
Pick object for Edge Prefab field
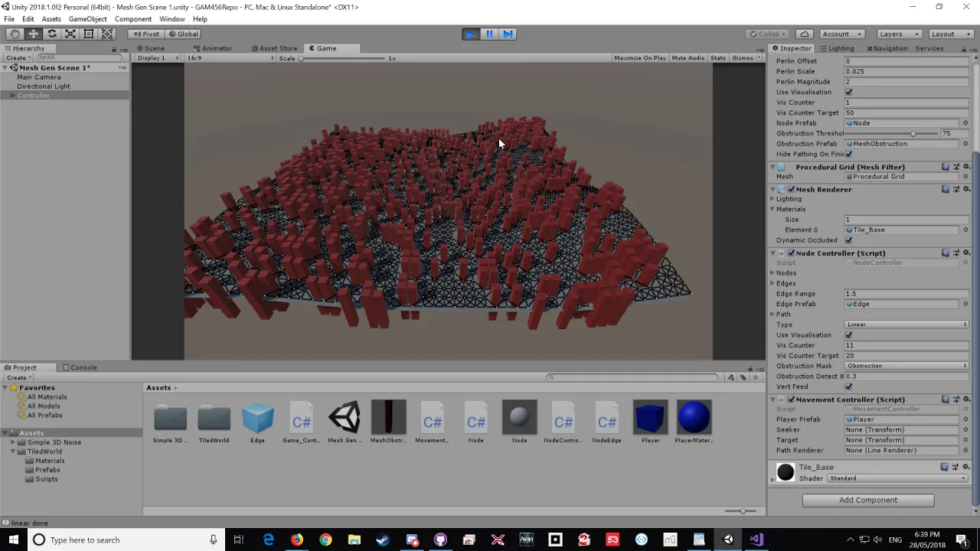point(965,304)
